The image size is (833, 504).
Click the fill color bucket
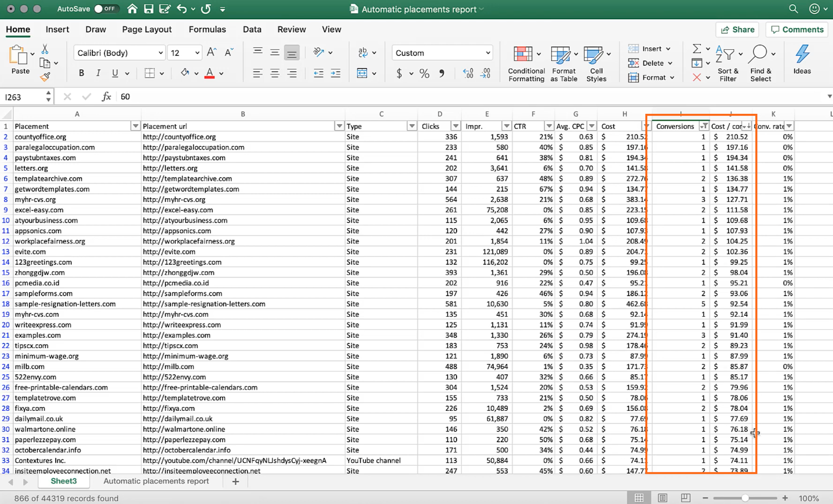point(185,73)
